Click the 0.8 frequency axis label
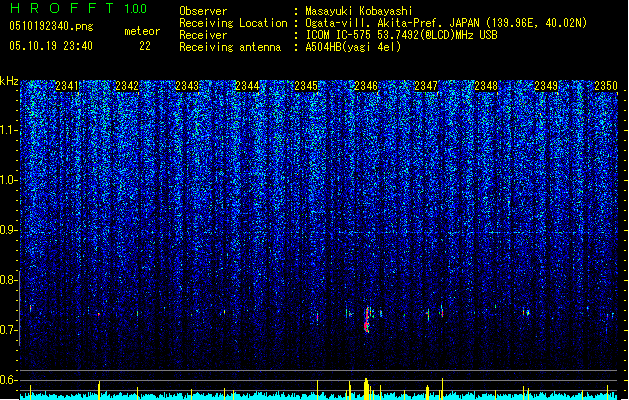The height and width of the screenshot is (400, 629). 9,280
